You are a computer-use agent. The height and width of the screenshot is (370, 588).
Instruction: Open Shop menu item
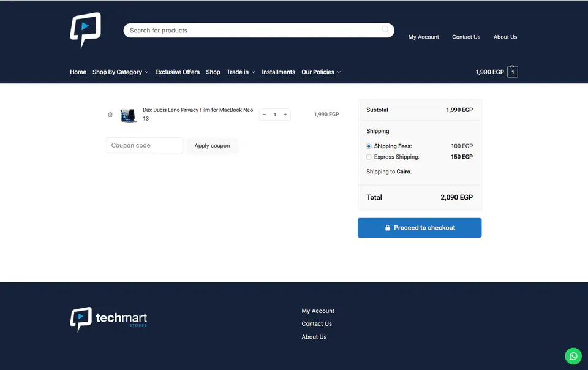click(x=213, y=72)
